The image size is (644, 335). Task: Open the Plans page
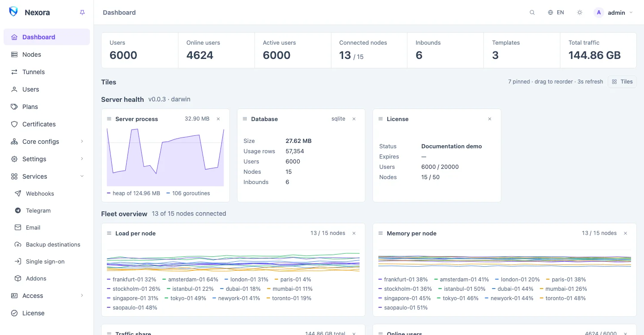(x=47, y=107)
